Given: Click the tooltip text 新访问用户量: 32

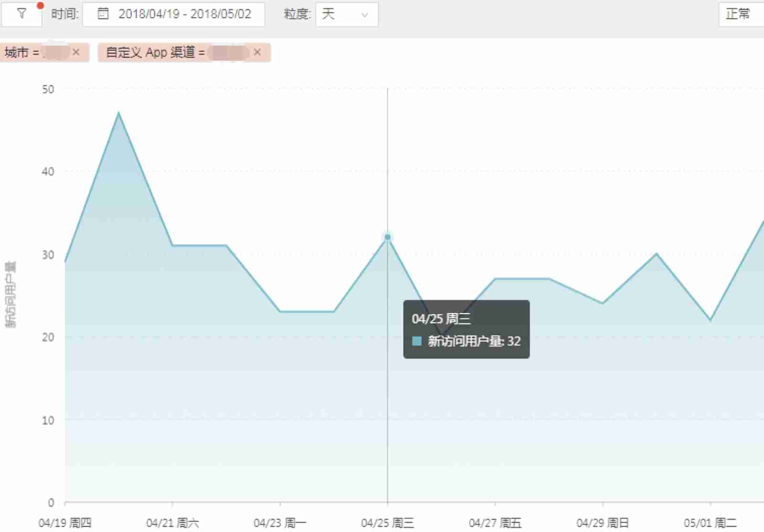Looking at the screenshot, I should point(474,341).
